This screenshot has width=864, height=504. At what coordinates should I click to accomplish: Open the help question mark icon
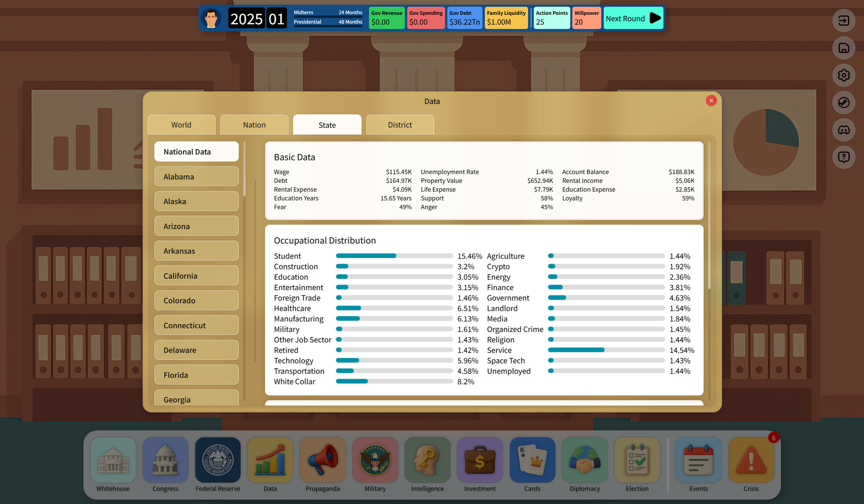tap(843, 157)
